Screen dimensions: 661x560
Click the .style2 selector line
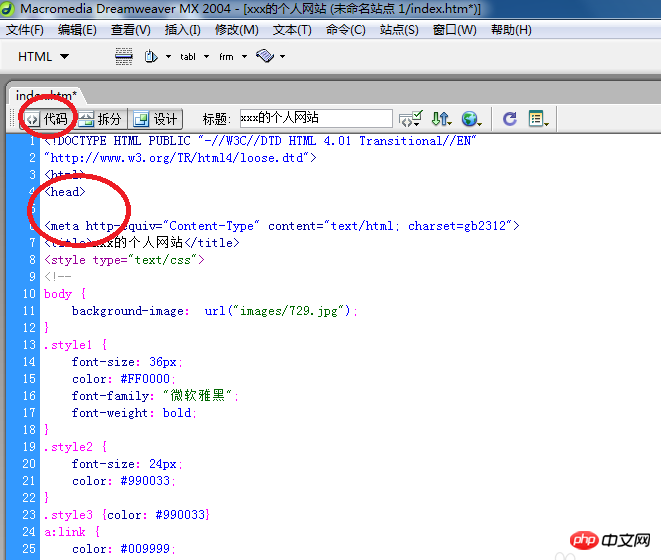(x=75, y=447)
